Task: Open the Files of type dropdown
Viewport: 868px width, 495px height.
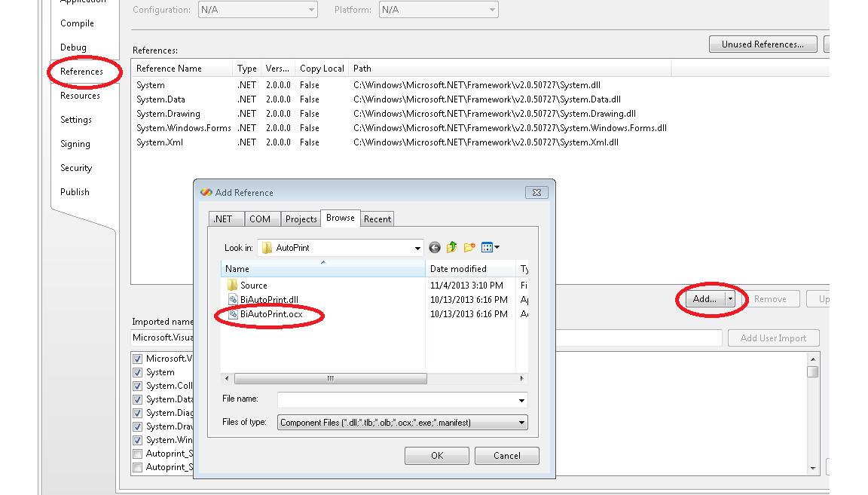Action: (x=521, y=423)
